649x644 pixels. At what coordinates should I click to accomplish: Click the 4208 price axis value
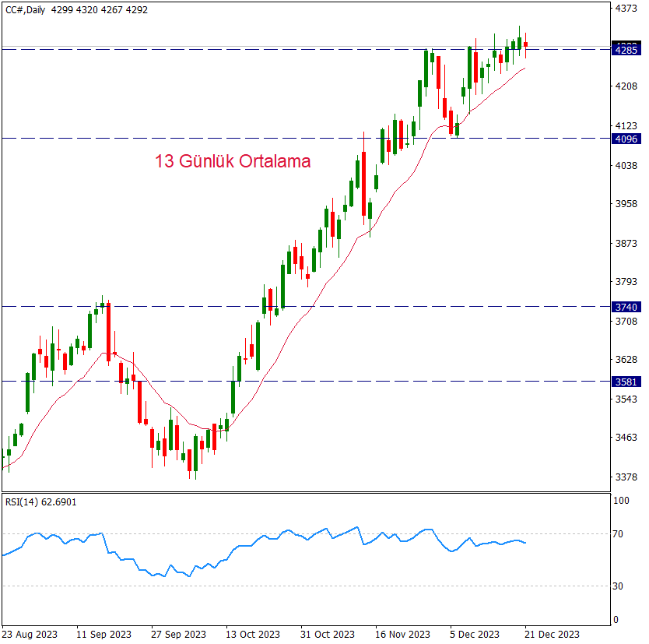[x=626, y=86]
